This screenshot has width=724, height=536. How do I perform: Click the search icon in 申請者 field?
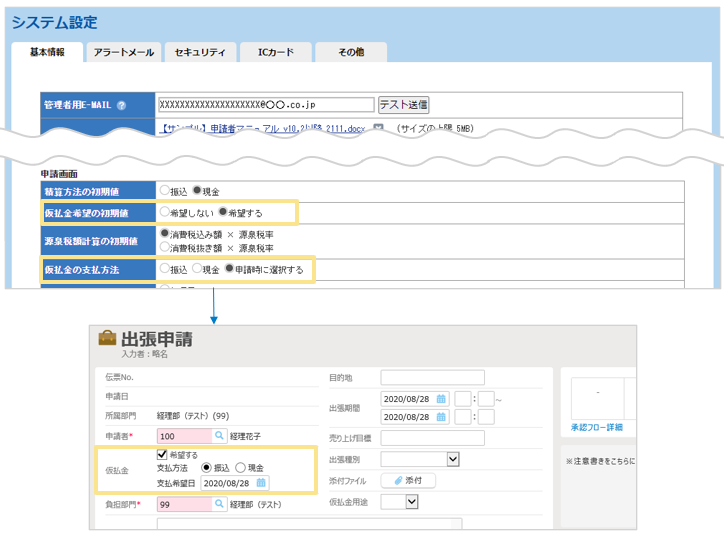click(x=220, y=436)
